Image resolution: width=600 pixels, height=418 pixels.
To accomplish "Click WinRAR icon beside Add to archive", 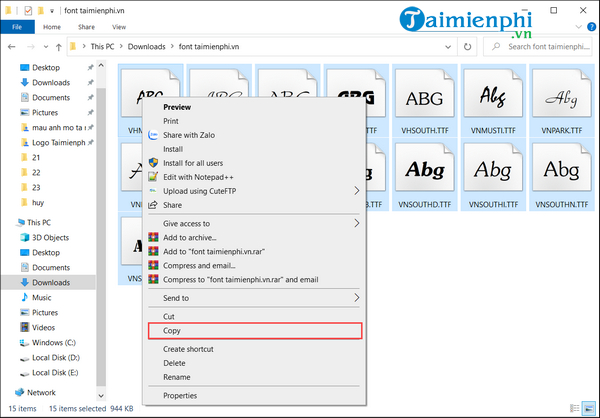I will point(153,237).
